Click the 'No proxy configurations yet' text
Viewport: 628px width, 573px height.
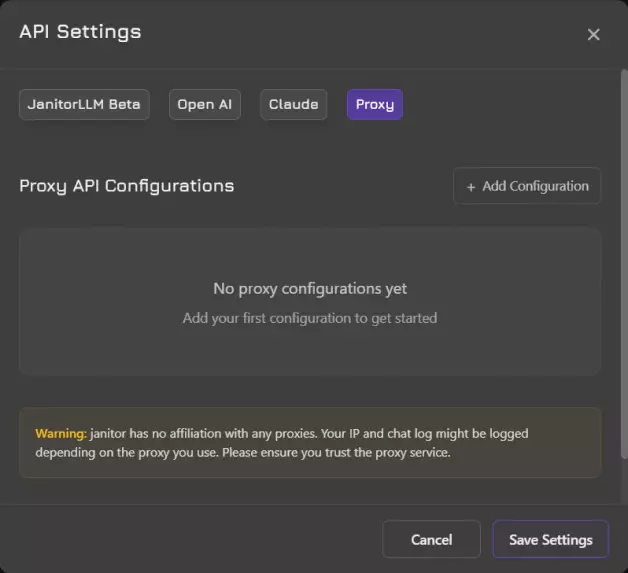(x=310, y=289)
